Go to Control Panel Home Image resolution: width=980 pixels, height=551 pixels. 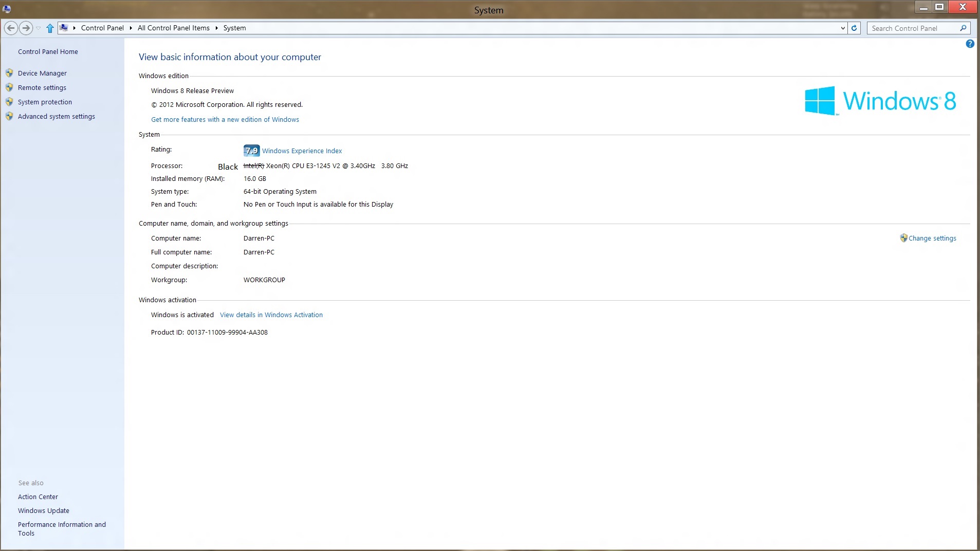(x=48, y=52)
